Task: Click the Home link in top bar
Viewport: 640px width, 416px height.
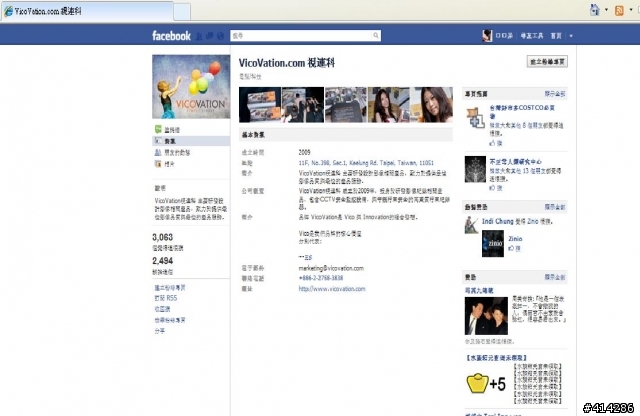Action: click(x=556, y=36)
